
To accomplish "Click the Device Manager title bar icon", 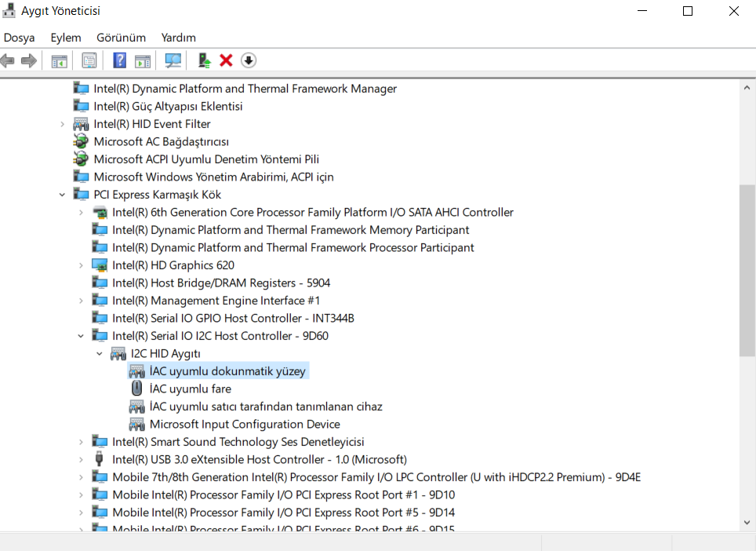I will [x=9, y=11].
